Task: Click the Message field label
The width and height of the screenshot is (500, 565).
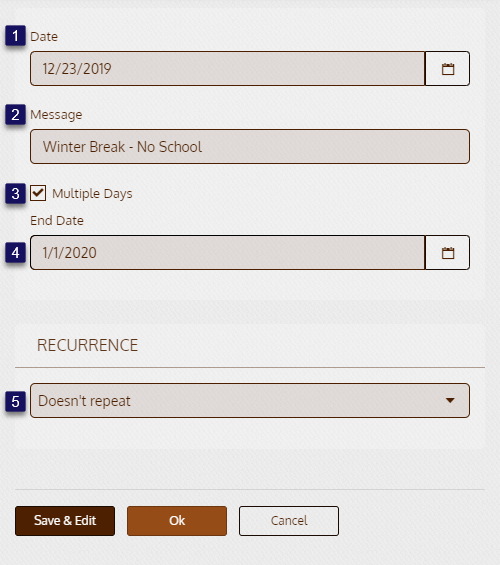Action: pyautogui.click(x=56, y=115)
